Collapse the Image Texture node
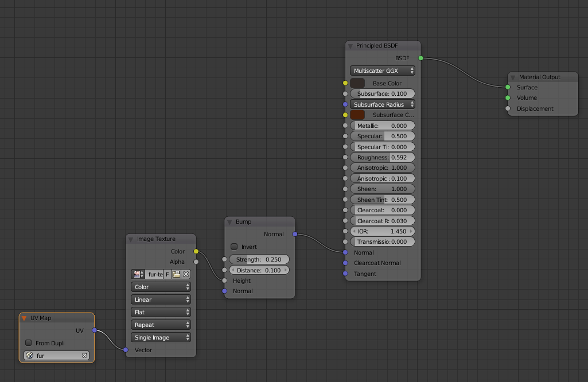Screen dimensions: 588x382 (x=131, y=240)
